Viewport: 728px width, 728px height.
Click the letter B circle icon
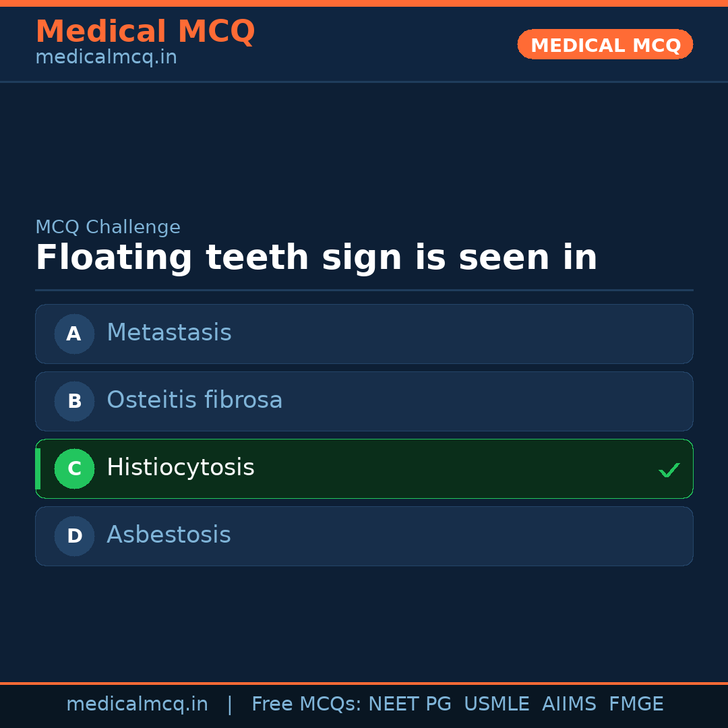tap(74, 401)
